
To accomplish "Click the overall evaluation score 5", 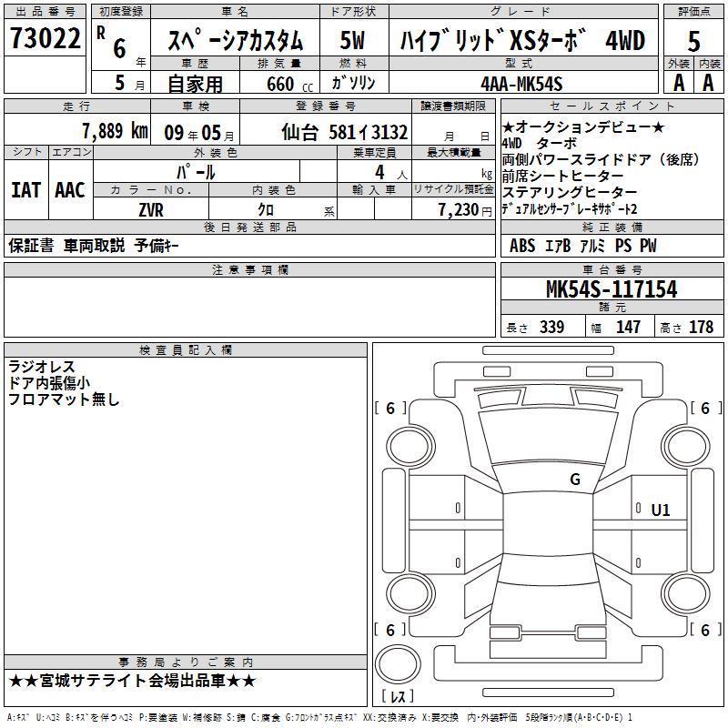I will (693, 42).
